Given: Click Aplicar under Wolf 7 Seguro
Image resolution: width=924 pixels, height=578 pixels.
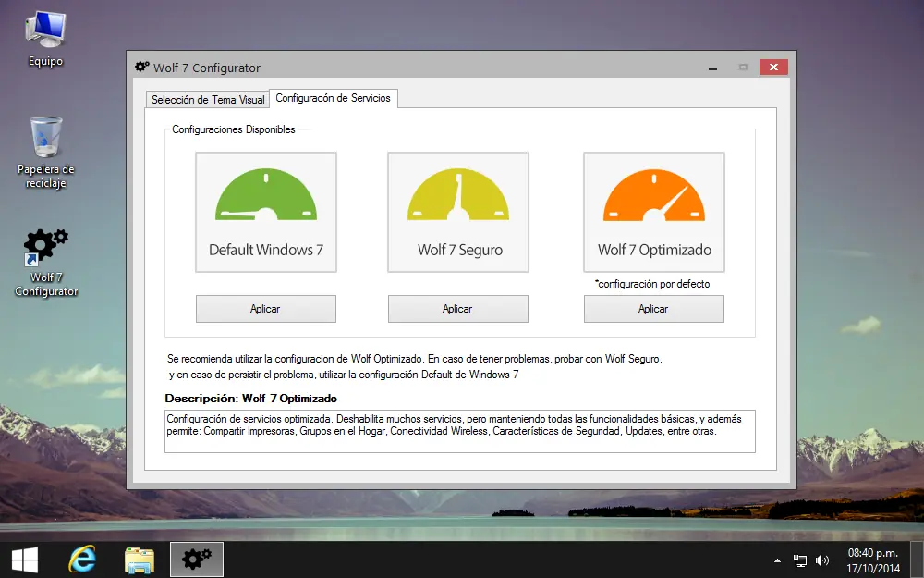Looking at the screenshot, I should tap(458, 309).
